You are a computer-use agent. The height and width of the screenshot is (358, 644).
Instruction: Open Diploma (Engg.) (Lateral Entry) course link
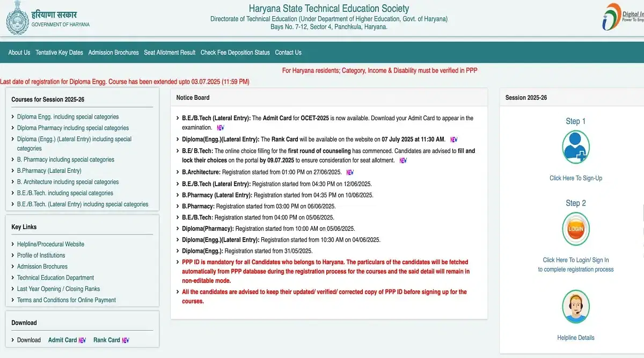click(x=74, y=144)
